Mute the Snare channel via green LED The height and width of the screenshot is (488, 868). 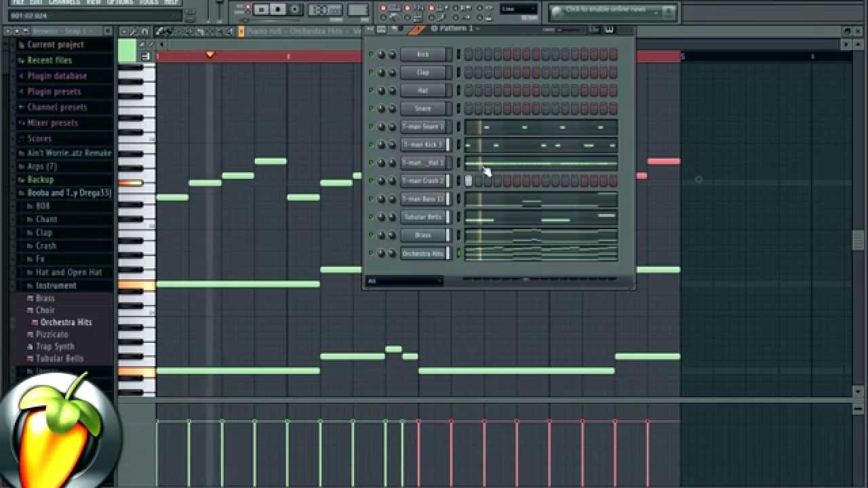(x=370, y=108)
